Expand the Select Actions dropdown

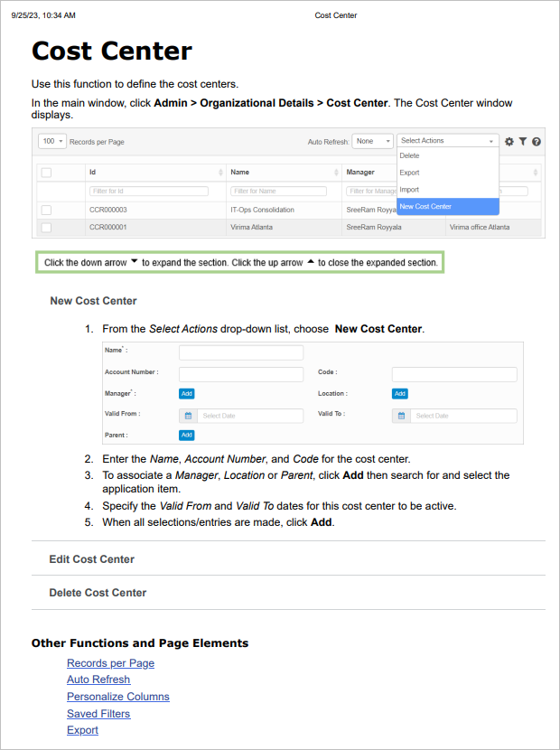coord(447,141)
